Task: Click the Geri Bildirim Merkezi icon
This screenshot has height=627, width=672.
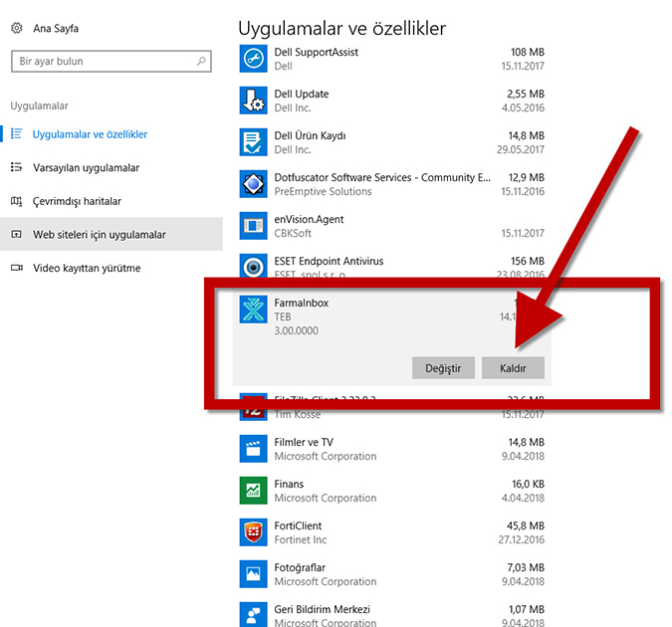Action: click(x=253, y=615)
